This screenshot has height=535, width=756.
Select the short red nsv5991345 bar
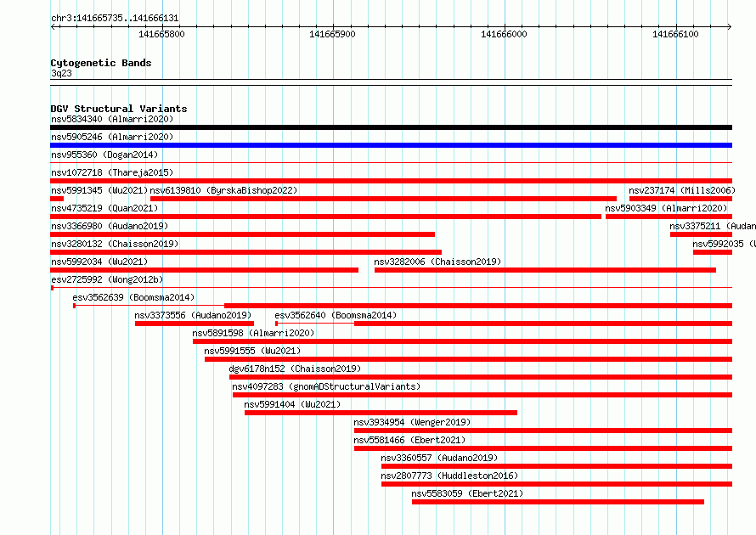pos(57,199)
